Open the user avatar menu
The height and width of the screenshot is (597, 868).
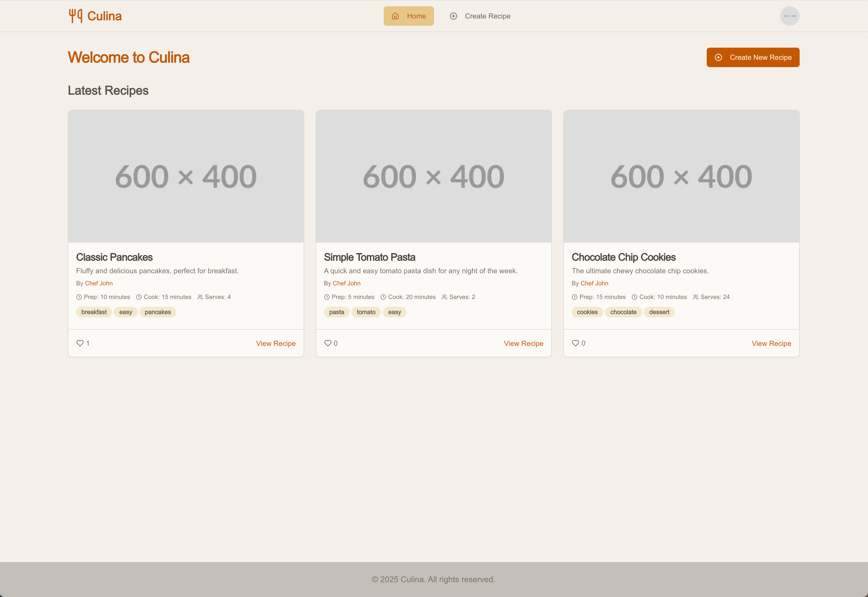click(789, 16)
